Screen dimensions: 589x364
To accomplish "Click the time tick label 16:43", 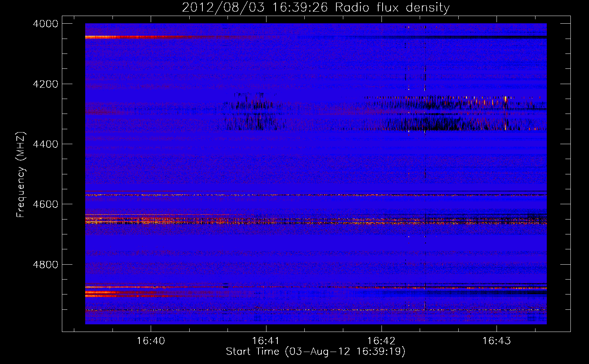I will tap(497, 341).
